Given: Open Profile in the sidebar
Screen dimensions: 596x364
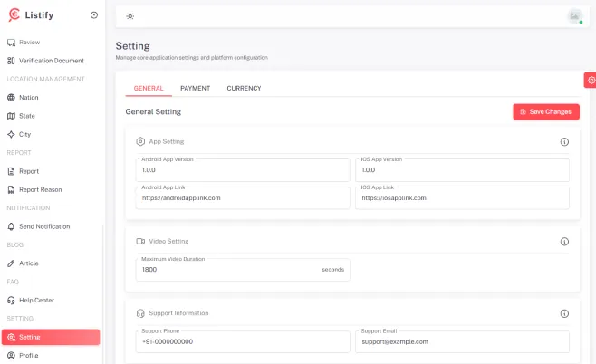Looking at the screenshot, I should pos(51,356).
